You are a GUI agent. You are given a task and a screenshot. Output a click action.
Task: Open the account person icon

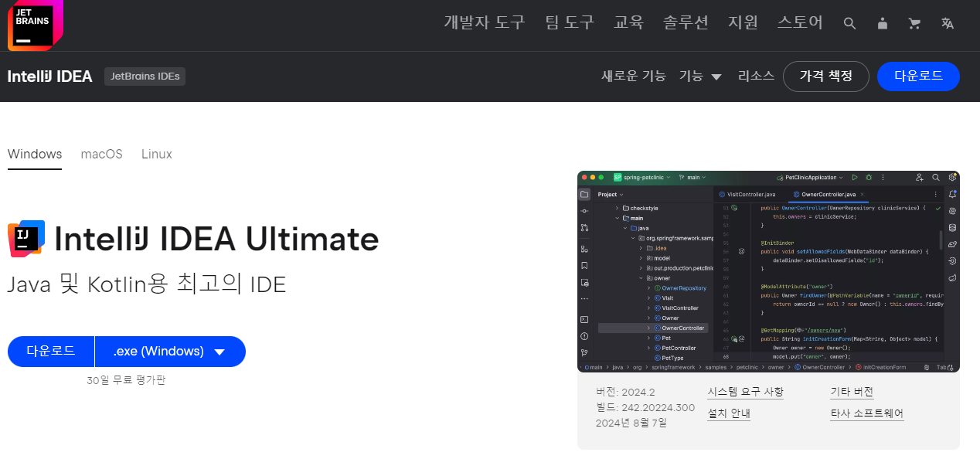tap(882, 23)
